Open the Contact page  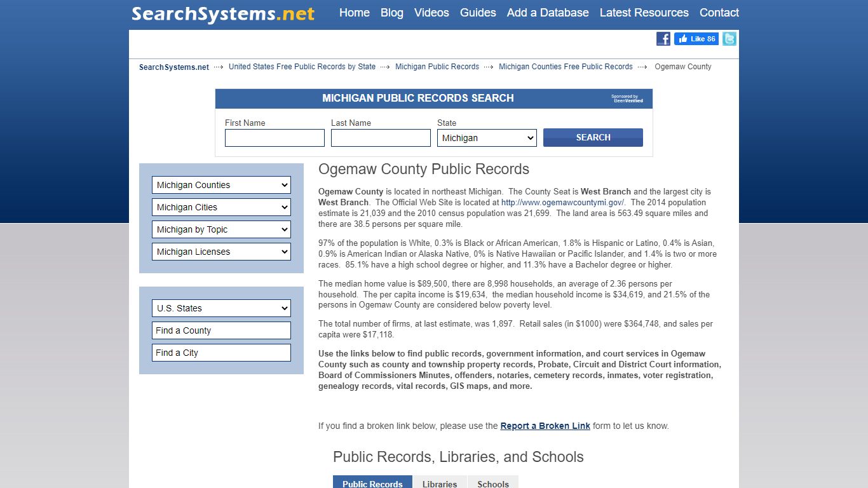[x=719, y=13]
